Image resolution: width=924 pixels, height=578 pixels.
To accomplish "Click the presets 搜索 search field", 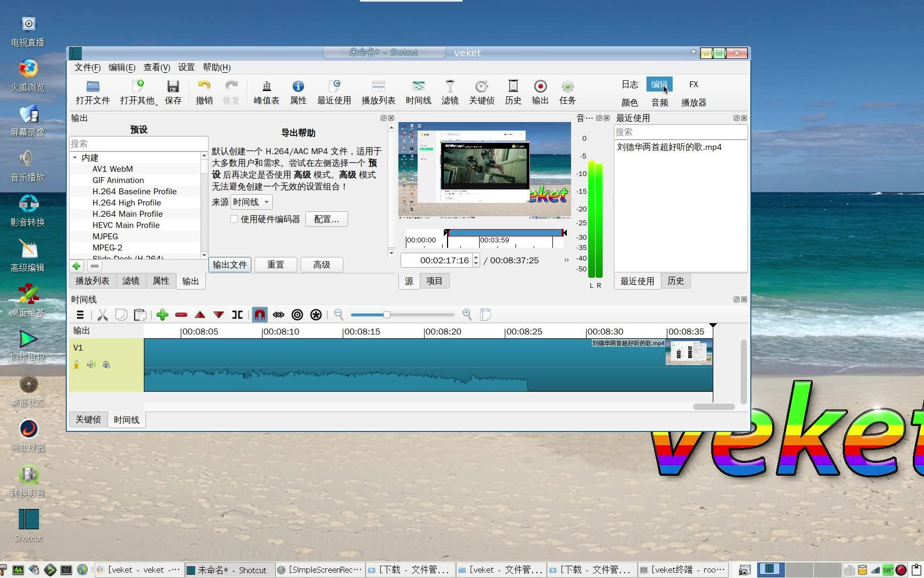I will [138, 143].
